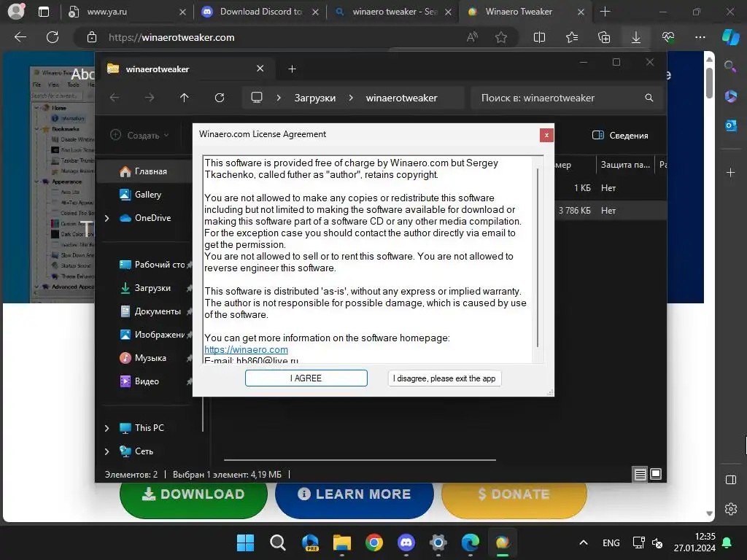This screenshot has width=747, height=560.
Task: Open a new Edge browser tab
Action: (x=605, y=12)
